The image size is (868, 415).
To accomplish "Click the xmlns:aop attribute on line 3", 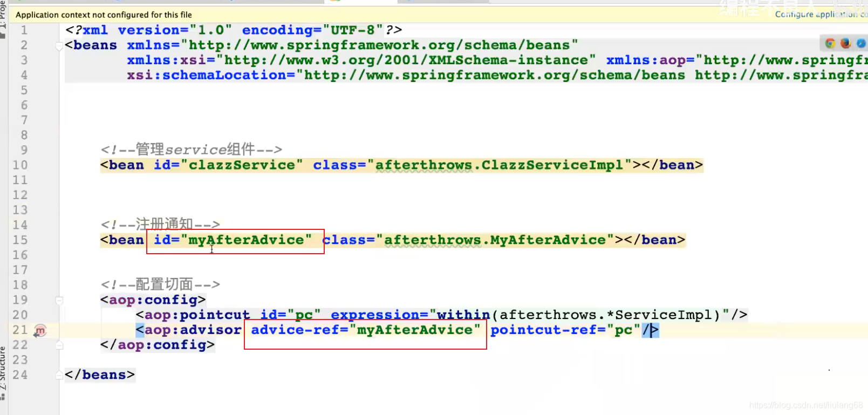I will tap(737, 60).
